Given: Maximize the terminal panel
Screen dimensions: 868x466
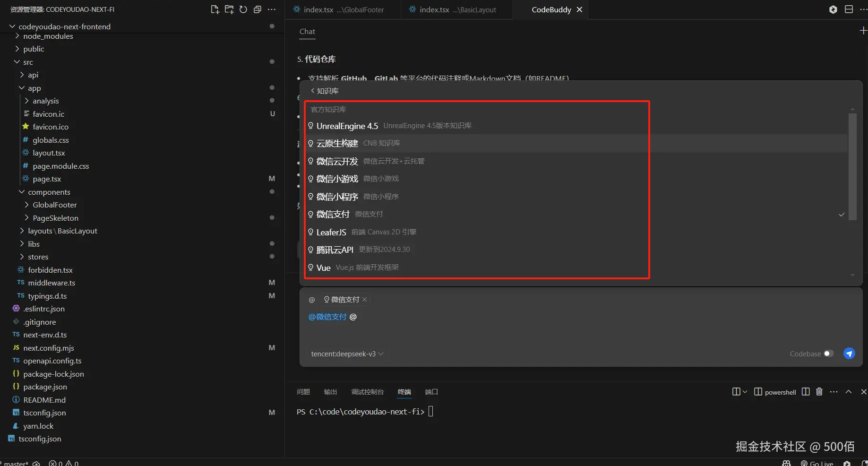Looking at the screenshot, I should click(849, 392).
